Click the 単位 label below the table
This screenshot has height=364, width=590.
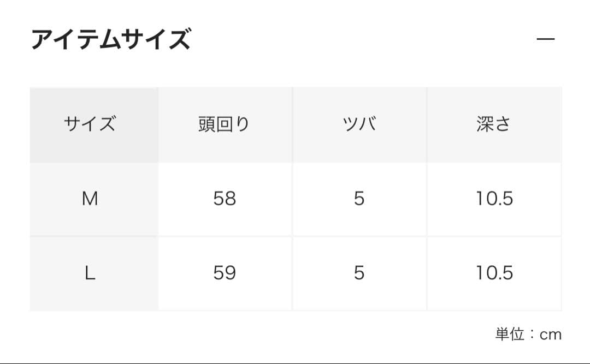point(510,334)
